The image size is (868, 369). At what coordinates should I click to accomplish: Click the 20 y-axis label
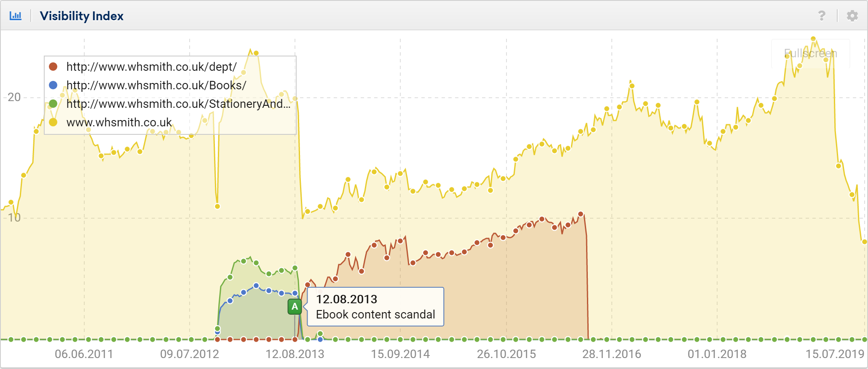tap(14, 97)
